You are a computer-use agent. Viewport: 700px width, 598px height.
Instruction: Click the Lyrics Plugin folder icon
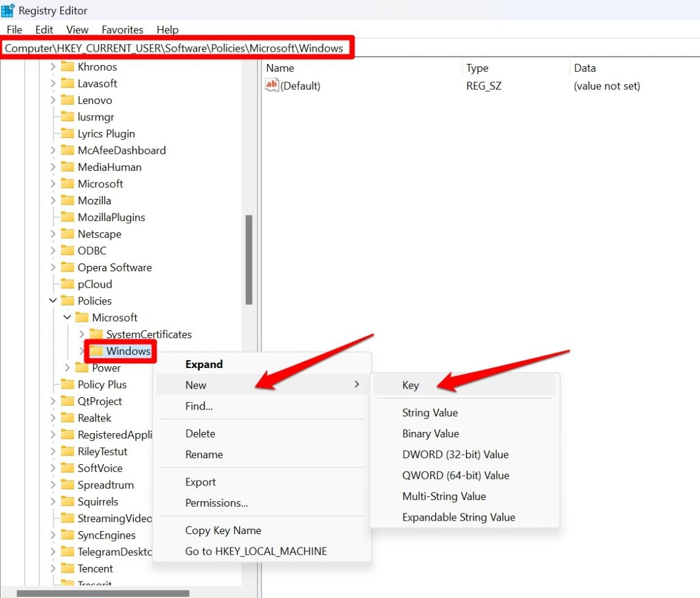[68, 133]
